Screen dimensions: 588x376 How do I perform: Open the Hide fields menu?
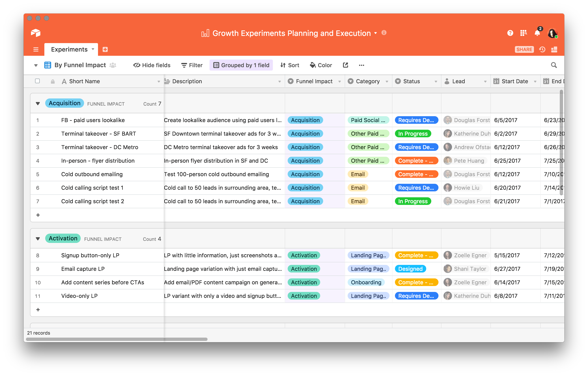coord(152,65)
